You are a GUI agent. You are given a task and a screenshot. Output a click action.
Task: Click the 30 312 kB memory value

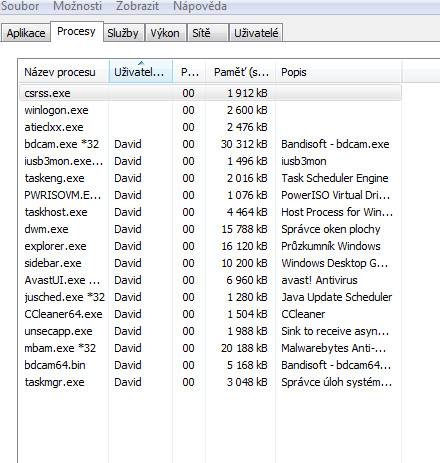point(244,144)
